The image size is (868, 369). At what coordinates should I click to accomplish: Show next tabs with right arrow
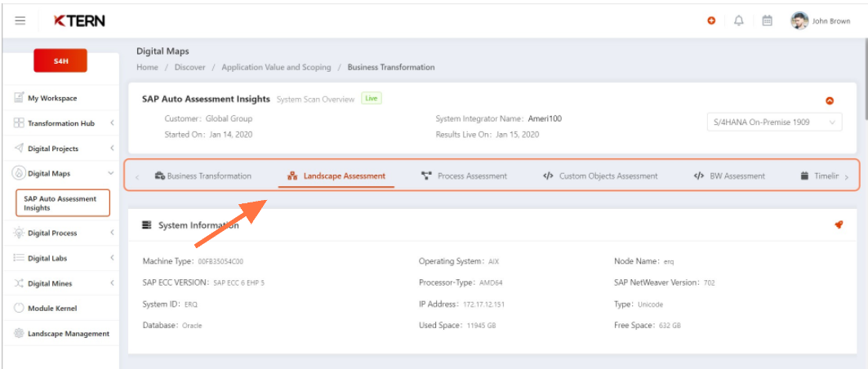(x=847, y=177)
